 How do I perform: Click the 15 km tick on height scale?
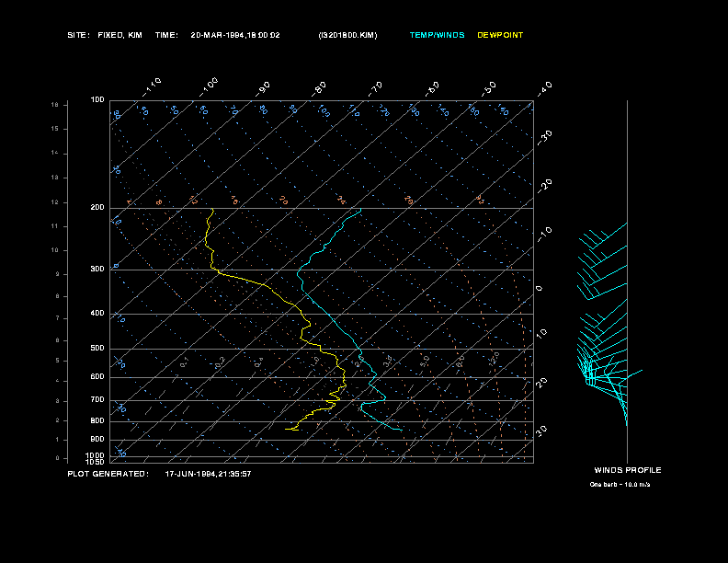pyautogui.click(x=55, y=129)
